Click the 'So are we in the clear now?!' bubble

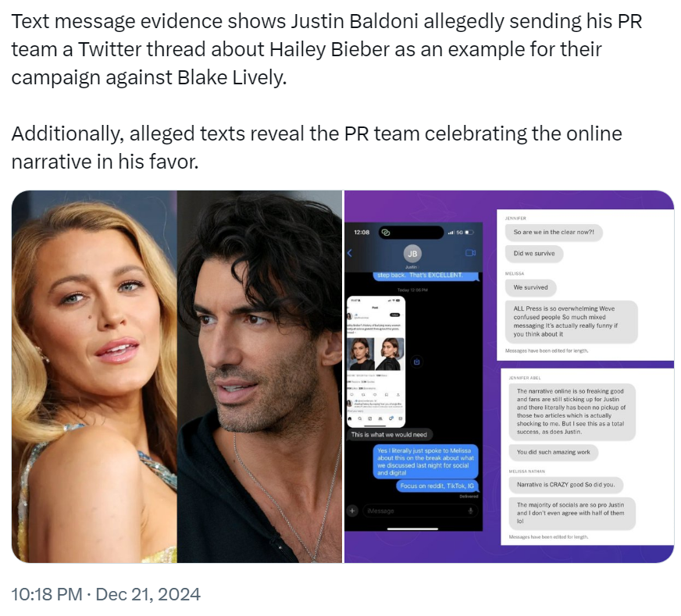pos(554,232)
